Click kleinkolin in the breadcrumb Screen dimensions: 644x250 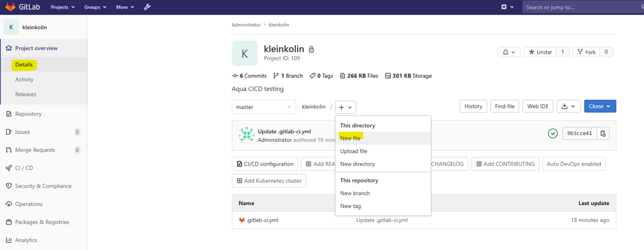pyautogui.click(x=279, y=25)
